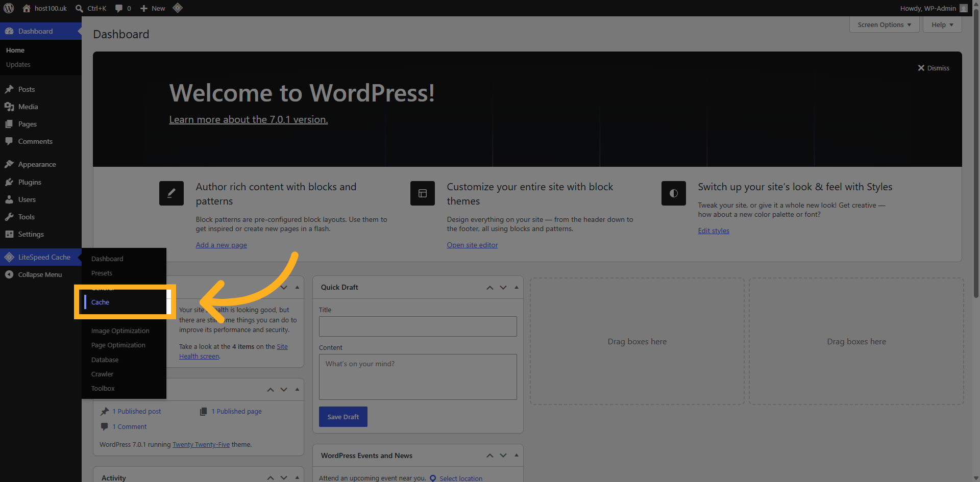The width and height of the screenshot is (980, 482).
Task: Follow 'Learn more about the 7.0.1 version' link
Action: 249,119
